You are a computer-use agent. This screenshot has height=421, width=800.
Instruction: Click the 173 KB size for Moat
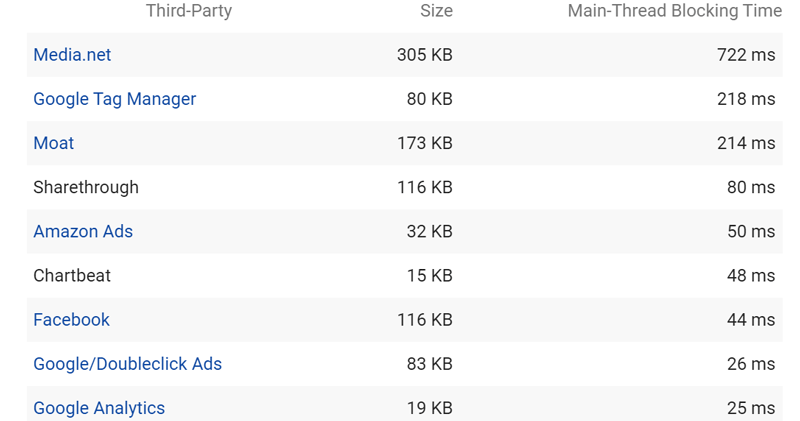click(425, 143)
